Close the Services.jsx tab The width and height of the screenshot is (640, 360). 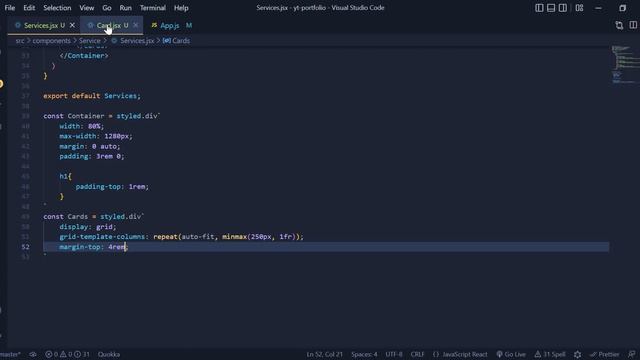coord(72,25)
